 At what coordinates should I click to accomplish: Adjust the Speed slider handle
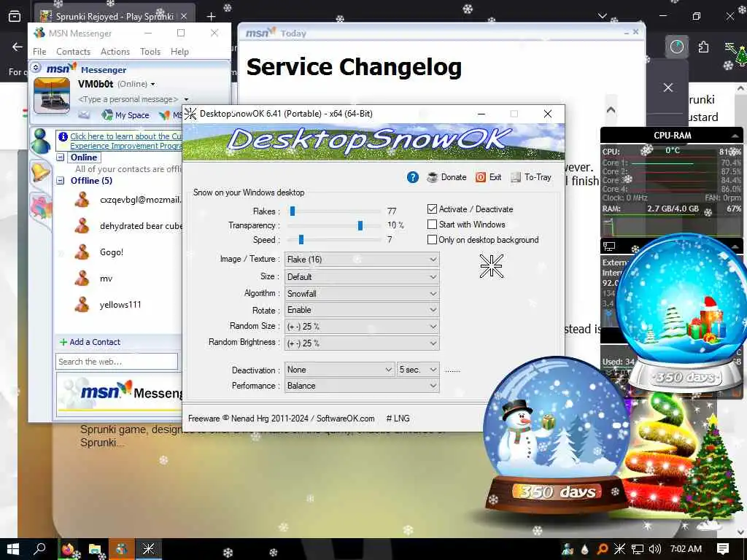[301, 239]
